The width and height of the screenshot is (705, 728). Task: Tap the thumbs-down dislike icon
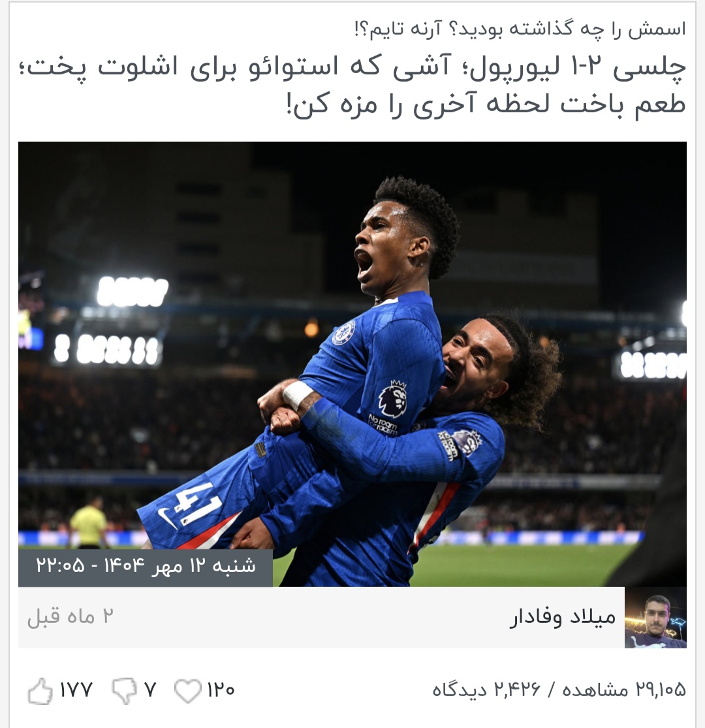[x=125, y=691]
